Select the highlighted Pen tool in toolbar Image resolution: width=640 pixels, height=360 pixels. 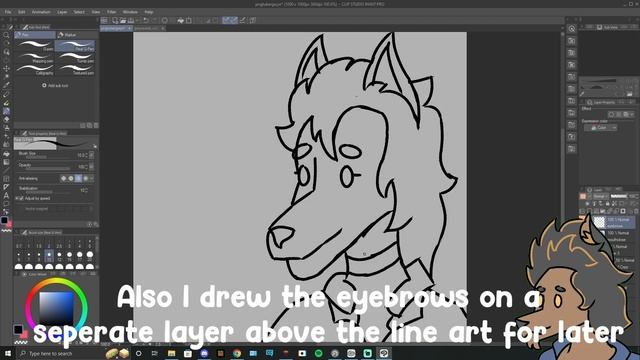click(6, 111)
